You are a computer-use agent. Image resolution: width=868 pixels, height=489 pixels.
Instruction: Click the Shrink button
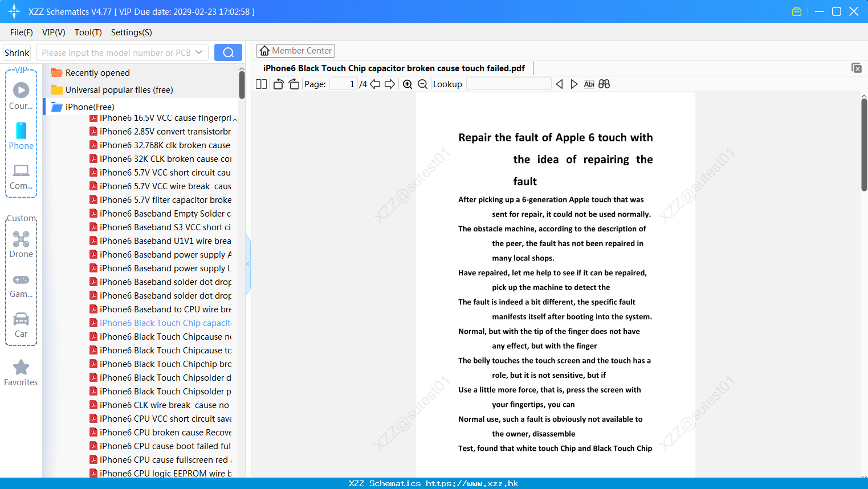pos(17,52)
